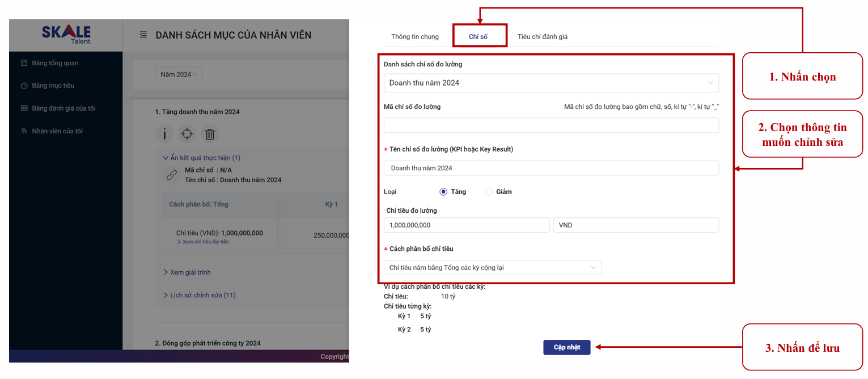Click the target crosshair icon

click(187, 134)
